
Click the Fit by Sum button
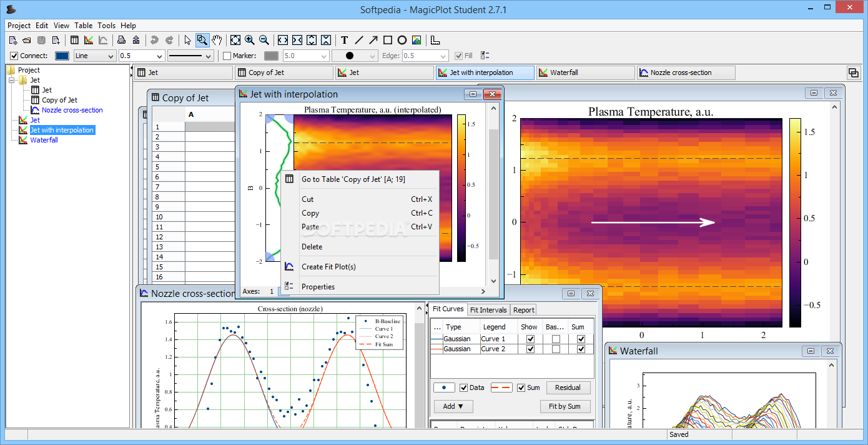point(565,406)
